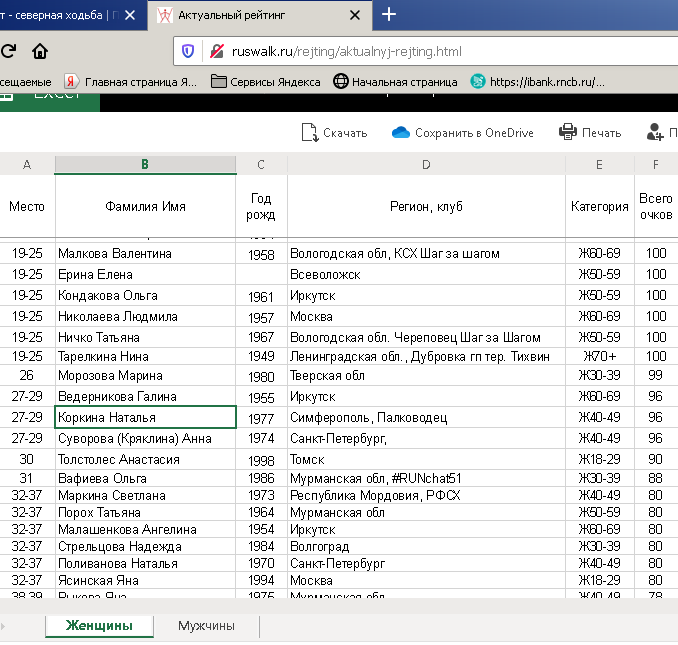The height and width of the screenshot is (645, 678).
Task: Click the Всего очков header cell
Action: [x=656, y=206]
